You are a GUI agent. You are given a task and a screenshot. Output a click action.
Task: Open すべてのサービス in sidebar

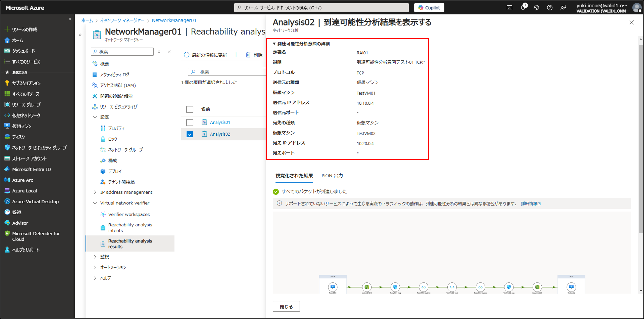(x=26, y=62)
